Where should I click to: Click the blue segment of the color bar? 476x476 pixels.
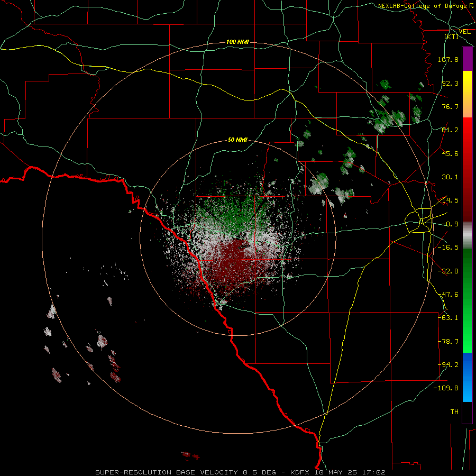pos(467,377)
